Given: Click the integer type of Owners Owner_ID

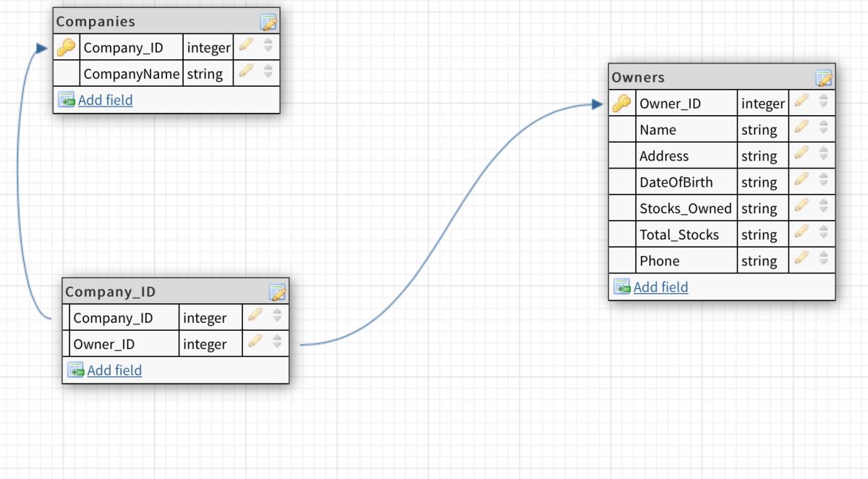Looking at the screenshot, I should point(763,104).
